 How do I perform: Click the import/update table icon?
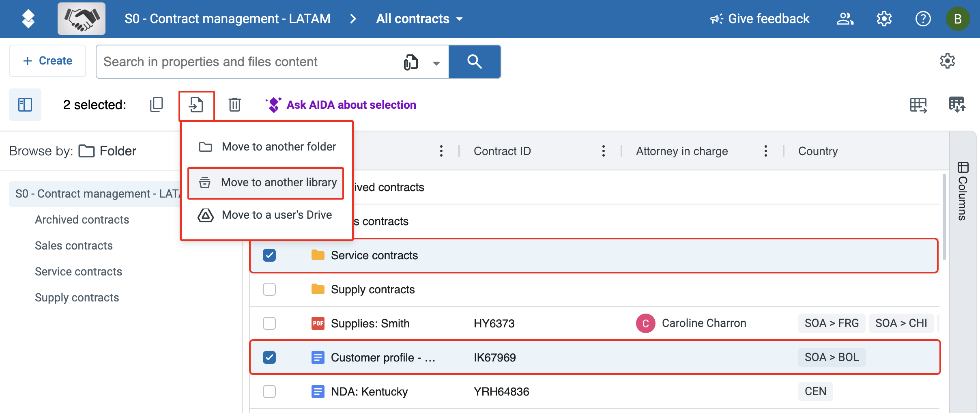(957, 105)
